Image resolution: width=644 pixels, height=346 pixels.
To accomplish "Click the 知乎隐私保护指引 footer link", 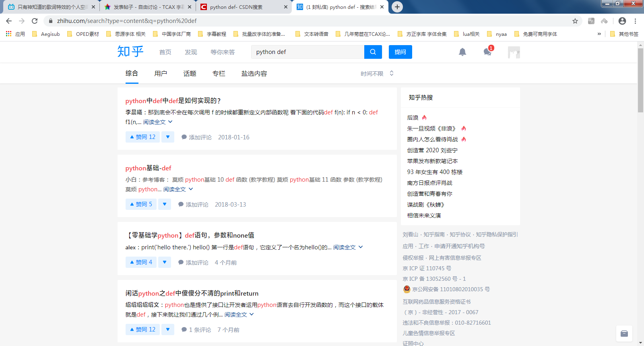I will pyautogui.click(x=497, y=234).
